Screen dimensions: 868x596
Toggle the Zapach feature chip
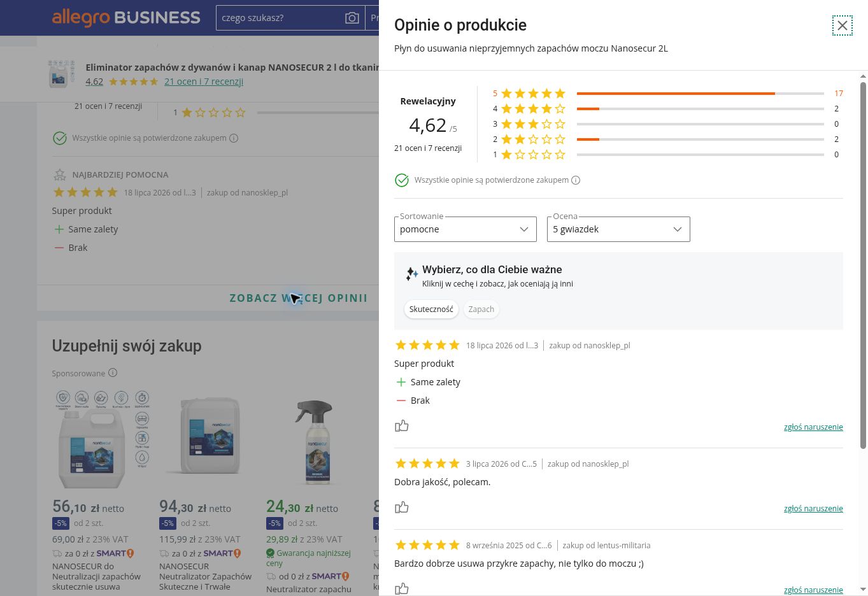coord(481,309)
